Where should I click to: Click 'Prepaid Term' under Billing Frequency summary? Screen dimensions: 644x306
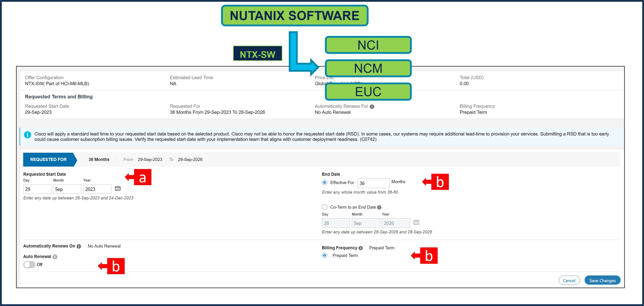coord(473,112)
